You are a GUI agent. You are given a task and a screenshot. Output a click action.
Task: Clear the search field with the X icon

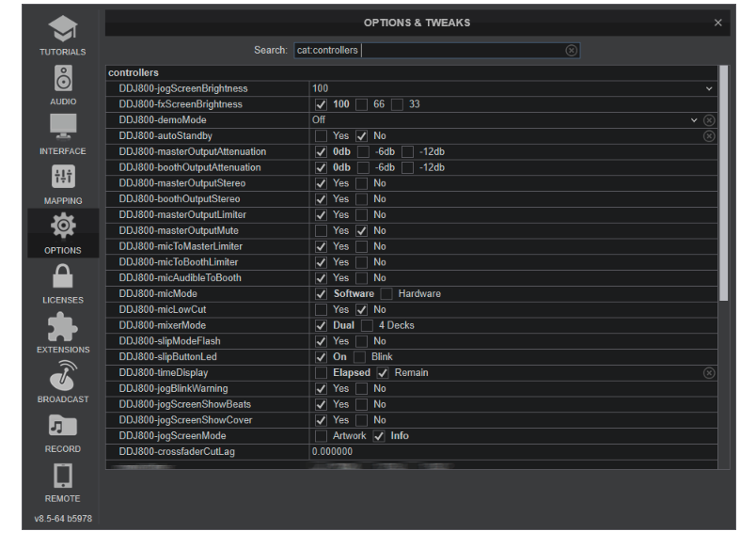tap(571, 50)
